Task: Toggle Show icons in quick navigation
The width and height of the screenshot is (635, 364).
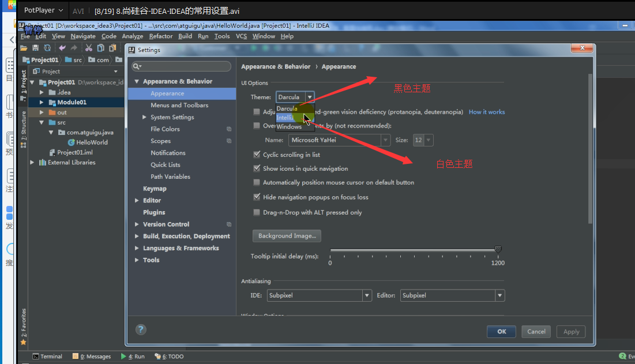Action: pyautogui.click(x=257, y=168)
